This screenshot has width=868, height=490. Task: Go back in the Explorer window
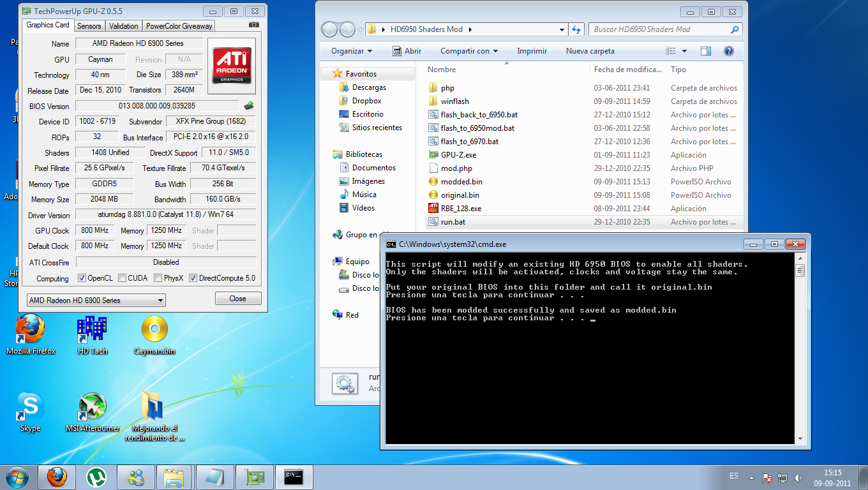coord(330,29)
